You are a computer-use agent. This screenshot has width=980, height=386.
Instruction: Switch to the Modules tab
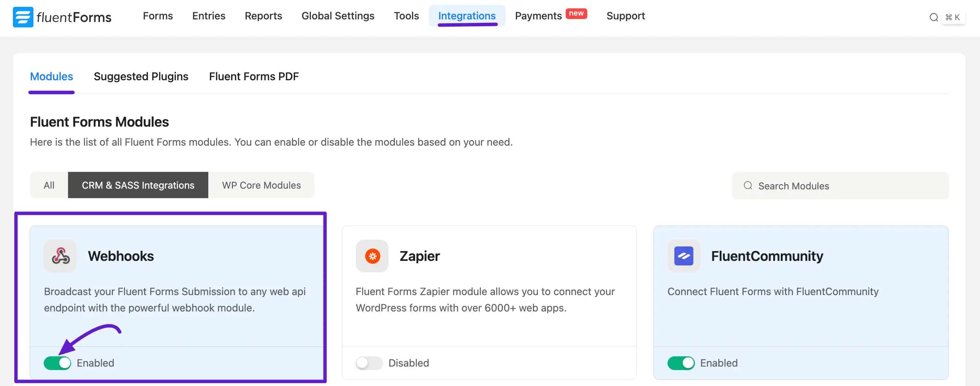(51, 76)
